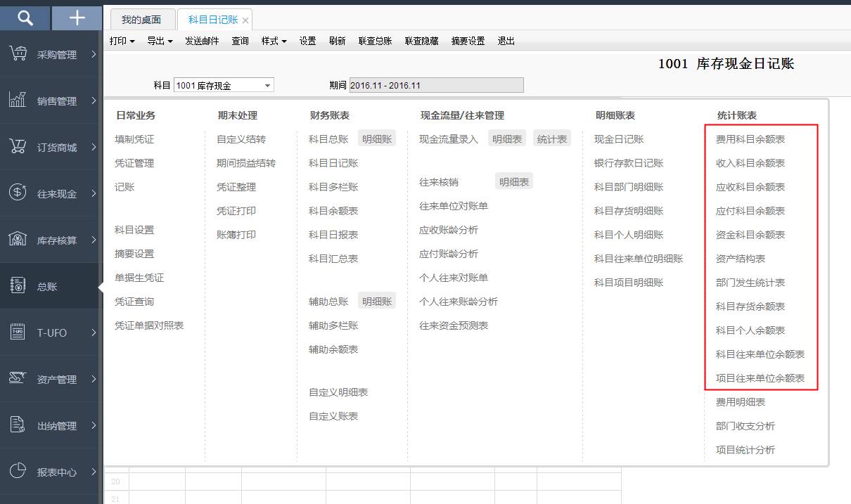851x504 pixels.
Task: Click the 往来现金 sidebar icon
Action: click(x=51, y=193)
